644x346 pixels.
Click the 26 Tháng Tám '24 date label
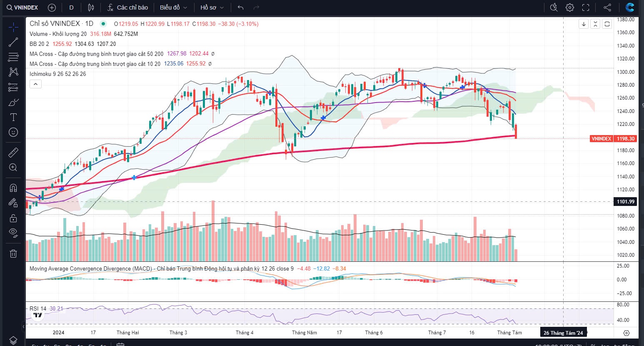[x=563, y=332]
